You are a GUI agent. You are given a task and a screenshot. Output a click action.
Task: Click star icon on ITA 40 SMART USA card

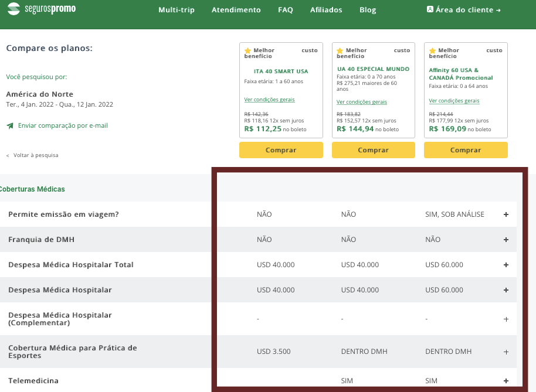pos(248,51)
